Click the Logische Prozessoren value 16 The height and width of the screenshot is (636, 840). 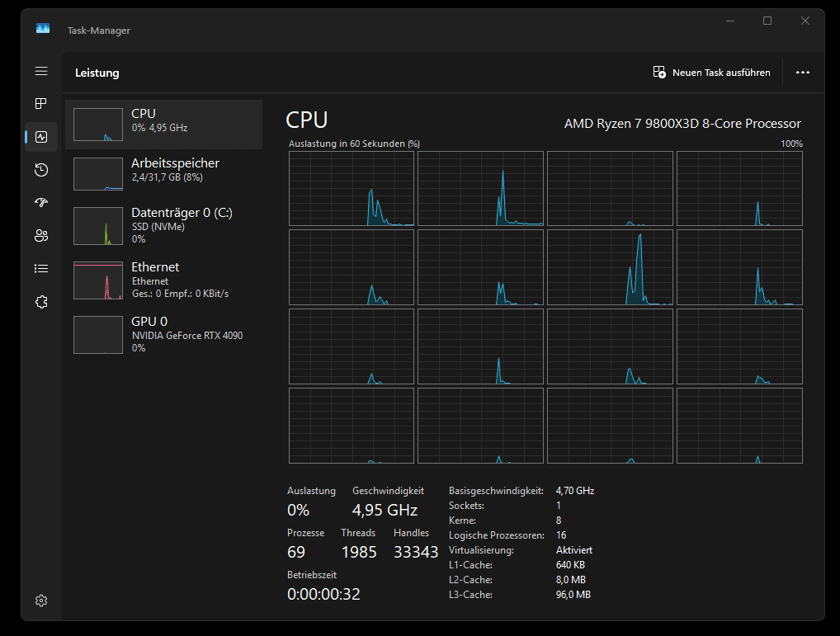561,535
